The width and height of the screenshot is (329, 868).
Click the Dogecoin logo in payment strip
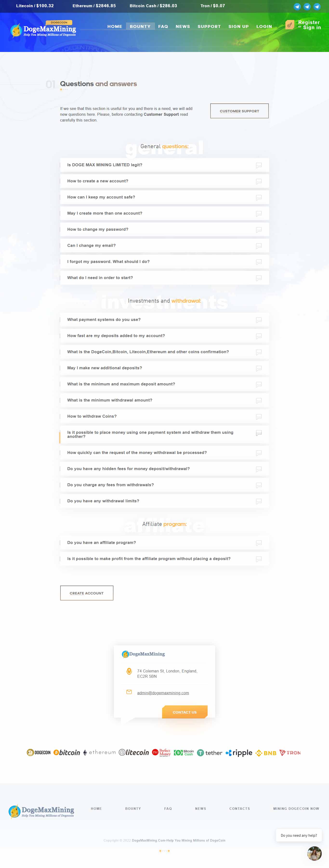tap(39, 753)
